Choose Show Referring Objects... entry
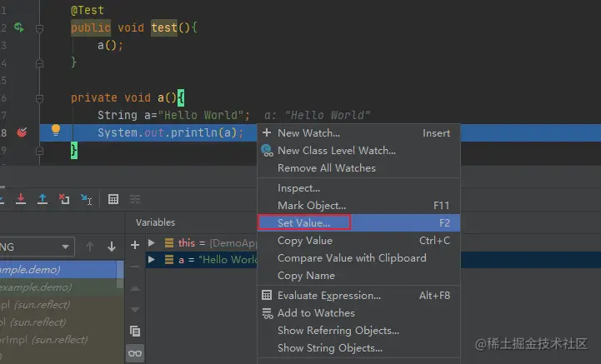601x364 pixels. 358,331
